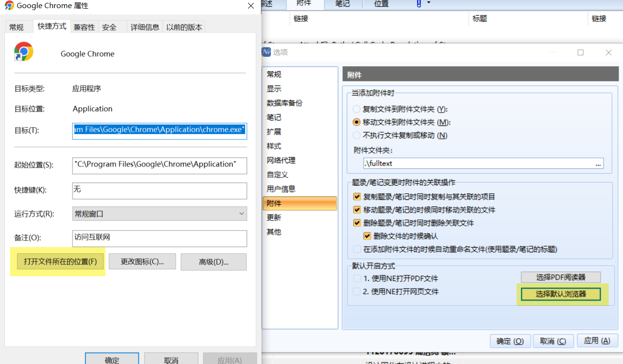Open the 详细信息 tab

tap(145, 27)
